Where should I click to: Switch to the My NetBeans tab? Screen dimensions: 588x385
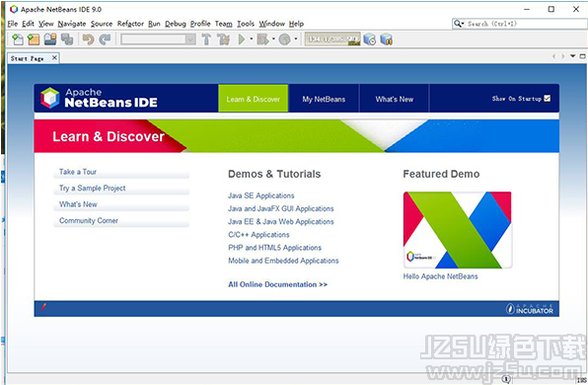(324, 99)
